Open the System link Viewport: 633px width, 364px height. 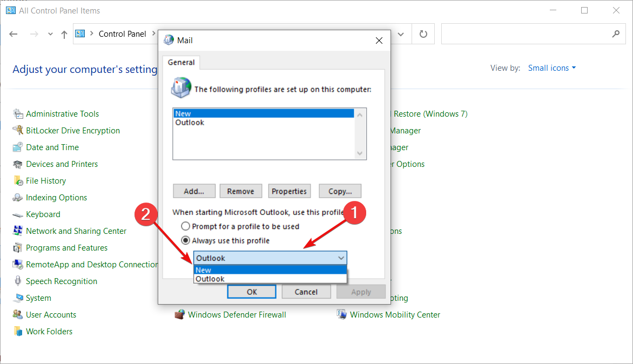(38, 298)
